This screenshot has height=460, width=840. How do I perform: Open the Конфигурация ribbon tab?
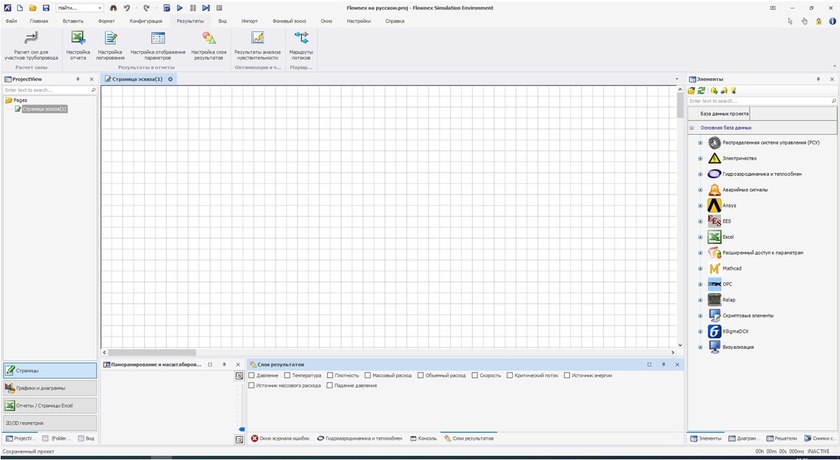(145, 20)
